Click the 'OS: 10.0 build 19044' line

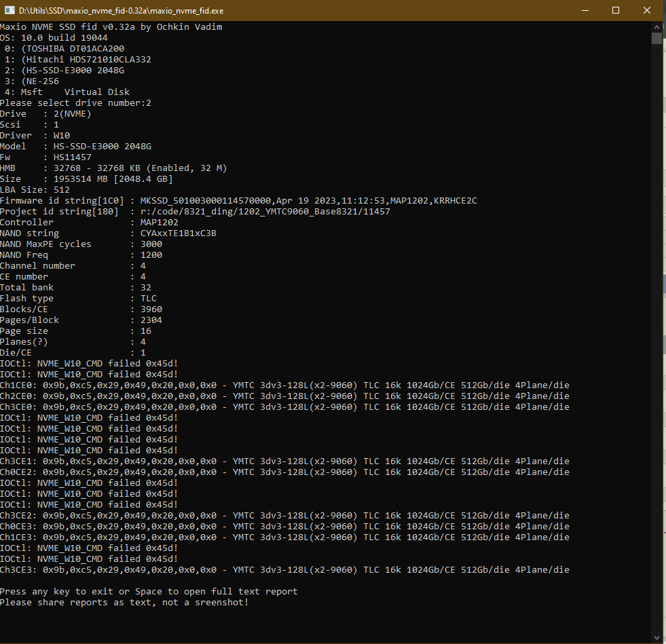[54, 38]
